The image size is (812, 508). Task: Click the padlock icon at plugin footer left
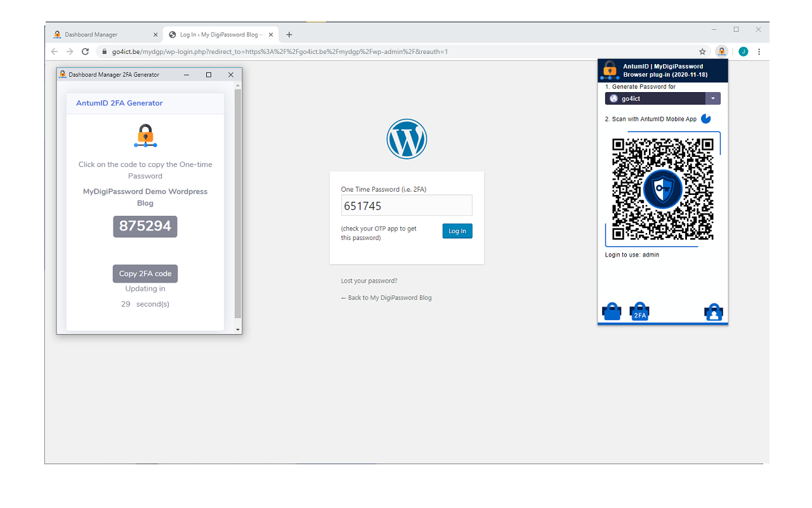coord(611,311)
